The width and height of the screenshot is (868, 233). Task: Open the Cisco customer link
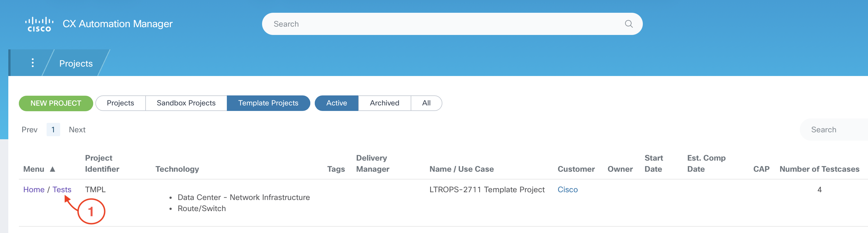(x=567, y=189)
